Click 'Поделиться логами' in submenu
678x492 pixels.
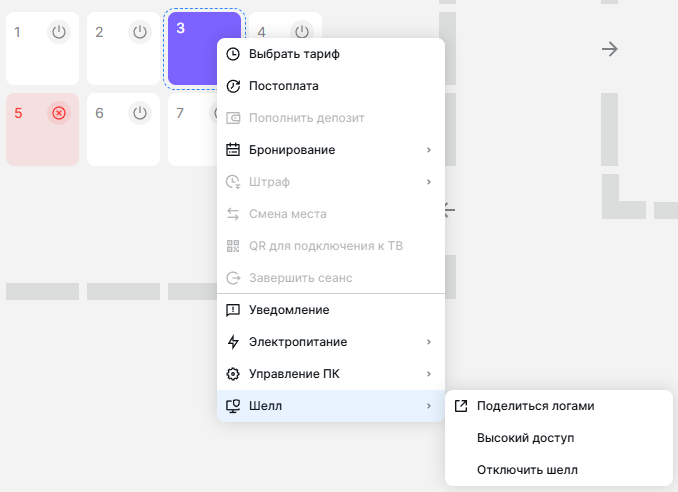click(x=559, y=406)
